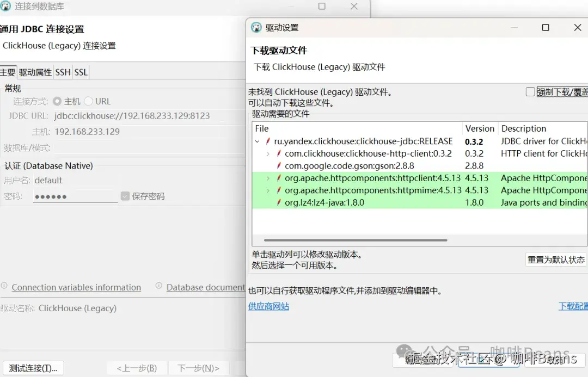
Task: Click the DBeaver icon in 连接到数据库 title bar
Action: click(x=5, y=6)
